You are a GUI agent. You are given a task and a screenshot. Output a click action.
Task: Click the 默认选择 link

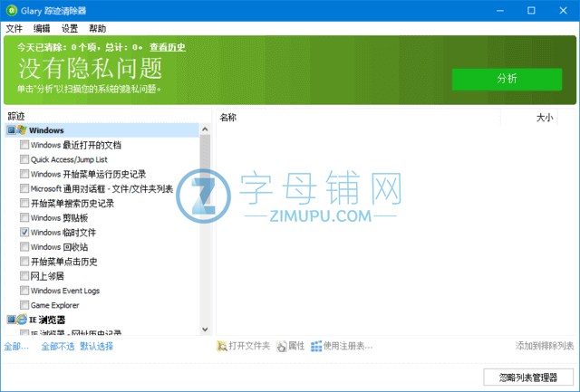pos(97,346)
